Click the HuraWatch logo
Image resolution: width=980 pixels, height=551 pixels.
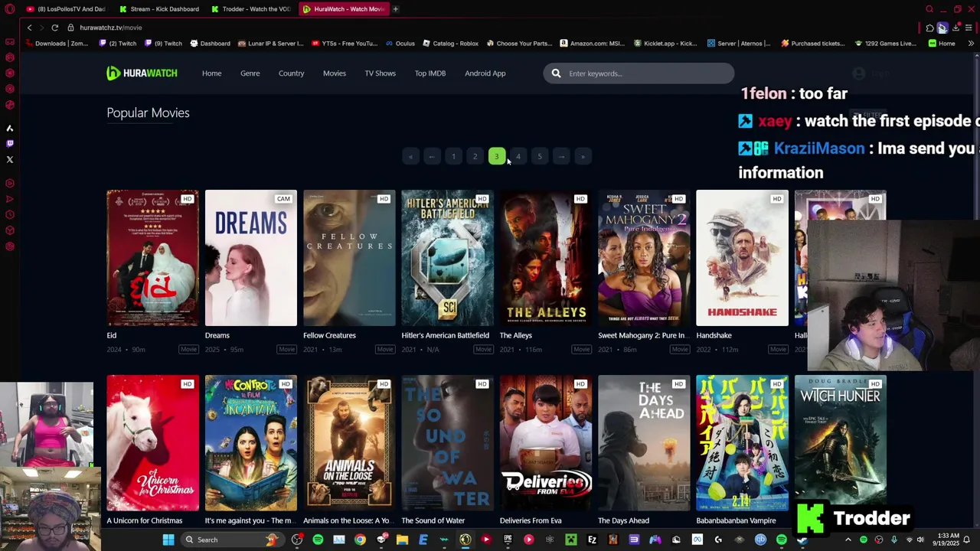coord(142,73)
